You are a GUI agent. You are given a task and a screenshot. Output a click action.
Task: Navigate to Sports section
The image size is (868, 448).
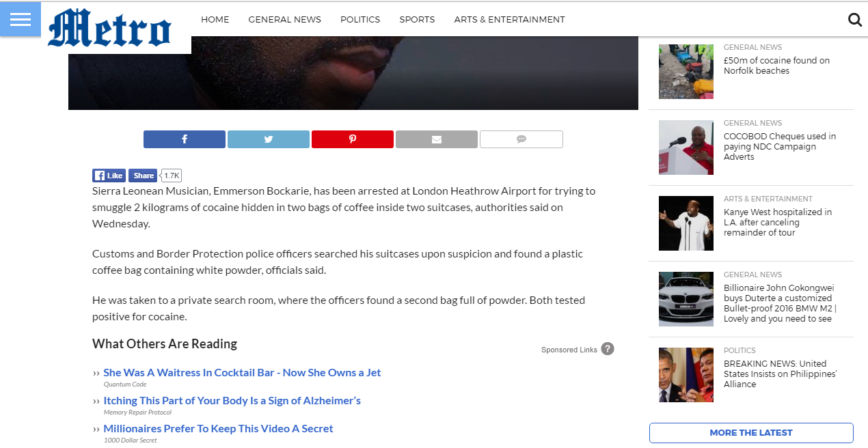(x=417, y=20)
